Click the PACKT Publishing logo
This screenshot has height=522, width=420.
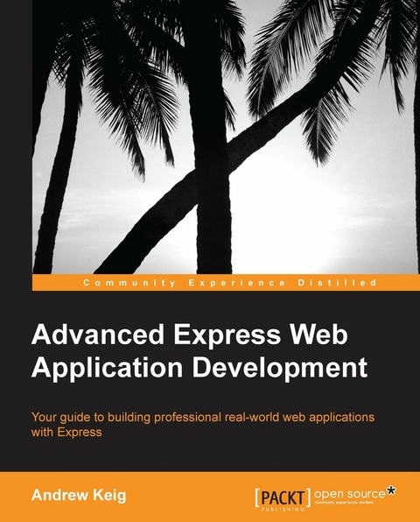(283, 499)
